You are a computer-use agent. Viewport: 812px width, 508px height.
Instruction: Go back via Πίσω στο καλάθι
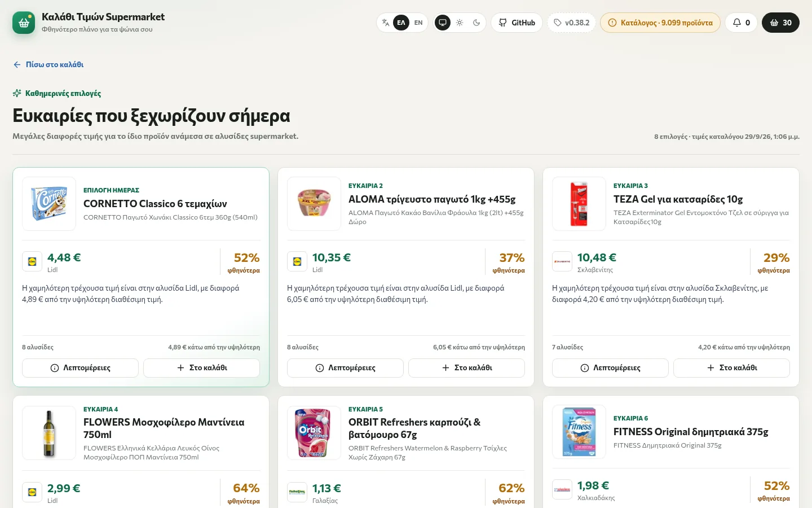click(48, 64)
